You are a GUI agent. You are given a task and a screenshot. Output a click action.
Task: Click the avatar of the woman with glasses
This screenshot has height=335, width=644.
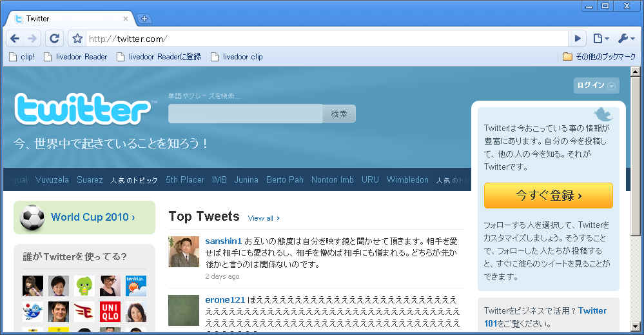pos(110,286)
